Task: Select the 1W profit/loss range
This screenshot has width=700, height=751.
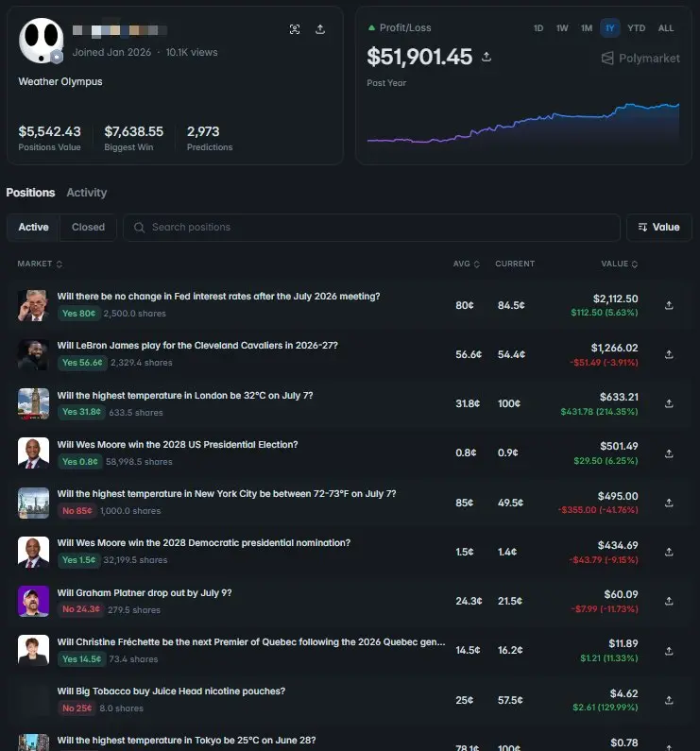Action: [x=562, y=28]
